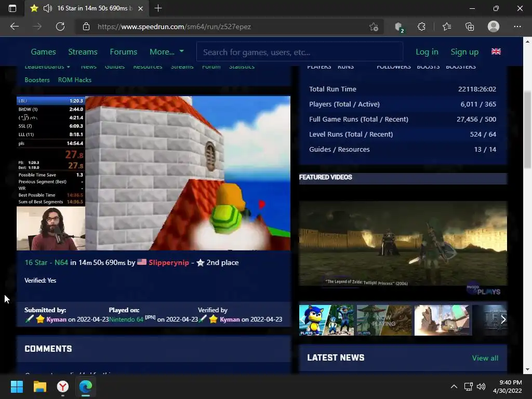Open the Sonic featured video thumbnail
This screenshot has height=399, width=532.
click(326, 320)
